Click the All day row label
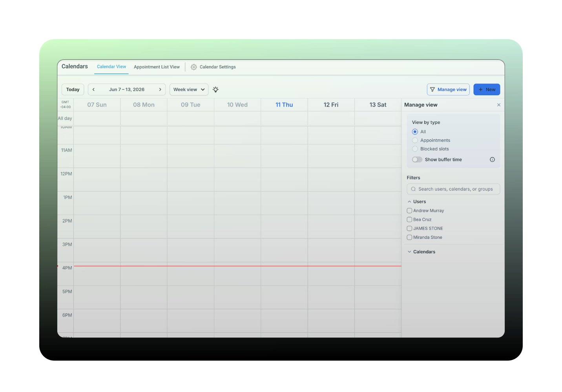562x392 pixels. click(65, 118)
